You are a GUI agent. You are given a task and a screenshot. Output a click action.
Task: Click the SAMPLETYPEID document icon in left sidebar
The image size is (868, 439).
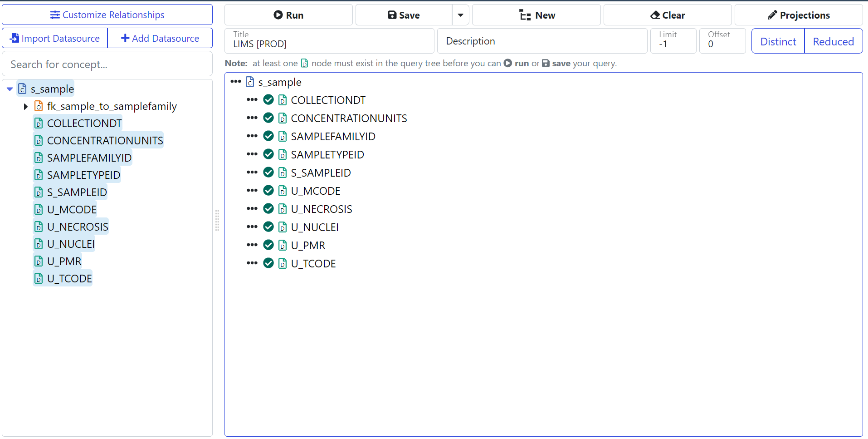(39, 175)
